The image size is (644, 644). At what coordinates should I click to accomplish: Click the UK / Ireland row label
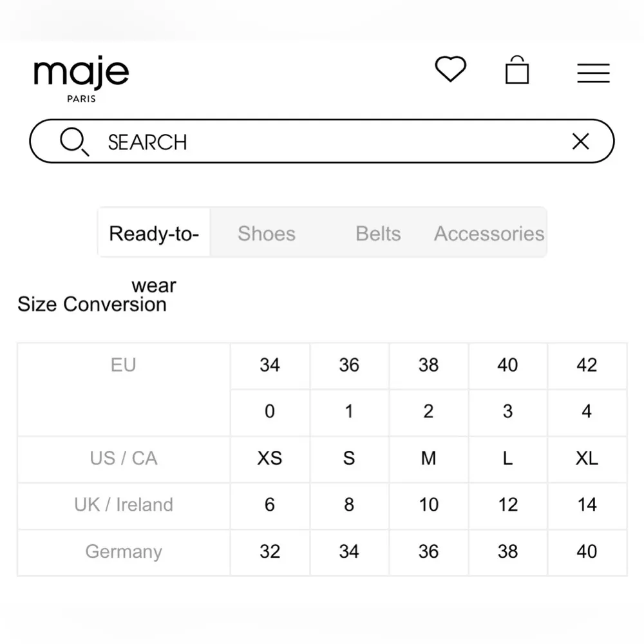tap(124, 505)
